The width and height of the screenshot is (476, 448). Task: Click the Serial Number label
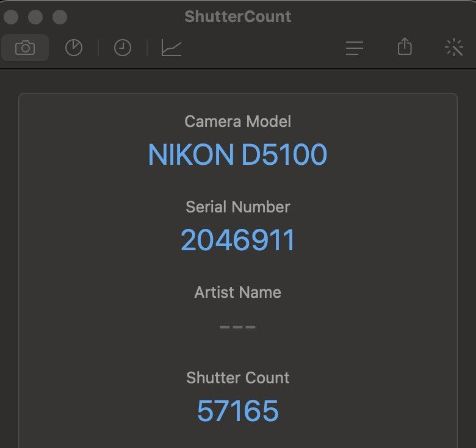238,207
